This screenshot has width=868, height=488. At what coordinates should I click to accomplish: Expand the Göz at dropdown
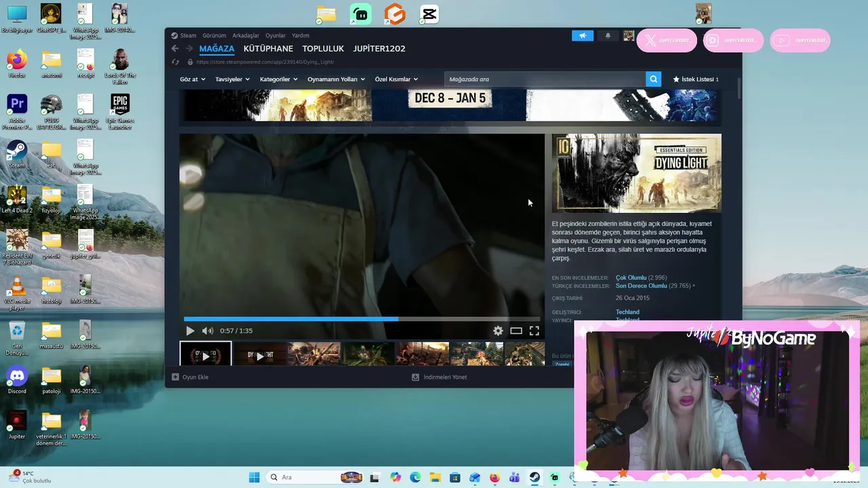[x=193, y=79]
